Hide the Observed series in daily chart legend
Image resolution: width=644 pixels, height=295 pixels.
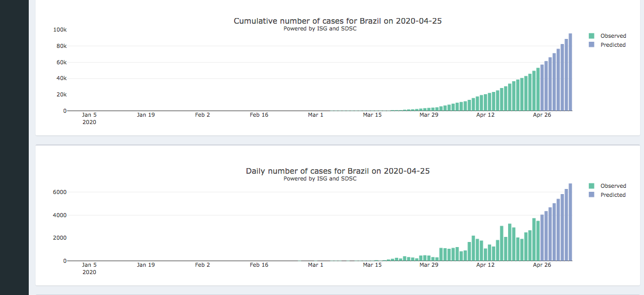613,186
